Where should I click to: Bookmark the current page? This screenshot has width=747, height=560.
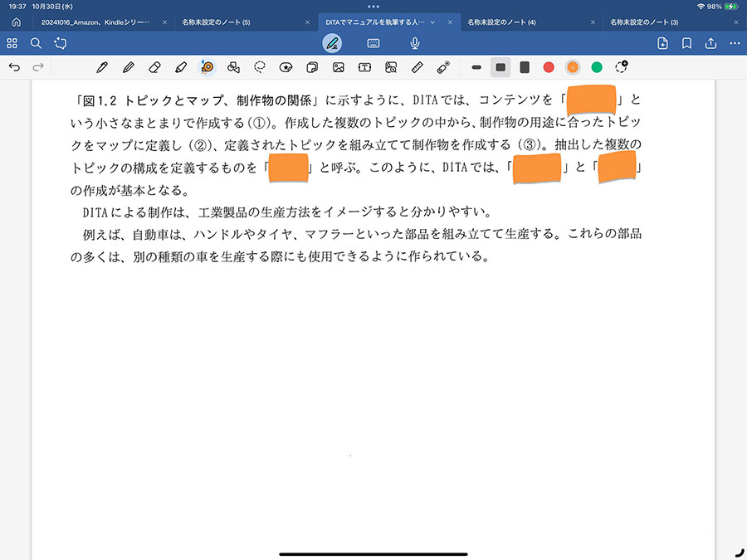pyautogui.click(x=686, y=43)
